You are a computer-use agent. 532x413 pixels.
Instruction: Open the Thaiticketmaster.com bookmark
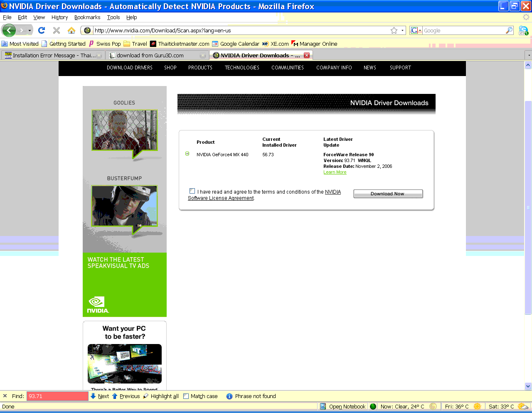pyautogui.click(x=180, y=44)
